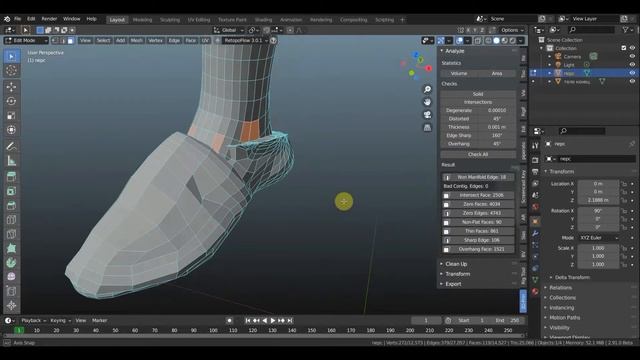Open the Options dropdown
The width and height of the screenshot is (640, 360).
click(x=512, y=30)
